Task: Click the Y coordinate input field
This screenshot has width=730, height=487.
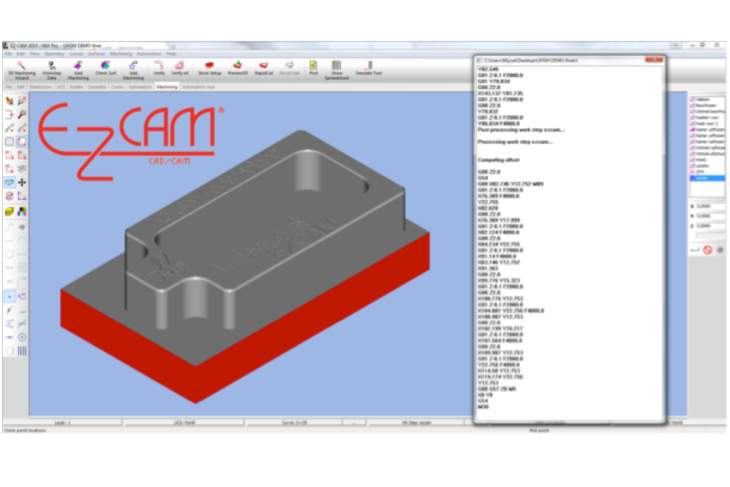Action: click(x=710, y=216)
